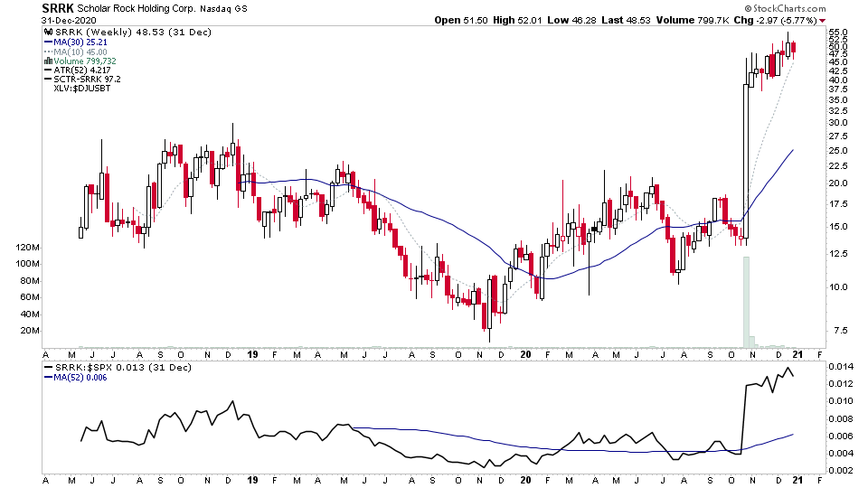Select the 'MA(30) 25.21' legend entry
868x488 pixels.
click(80, 42)
